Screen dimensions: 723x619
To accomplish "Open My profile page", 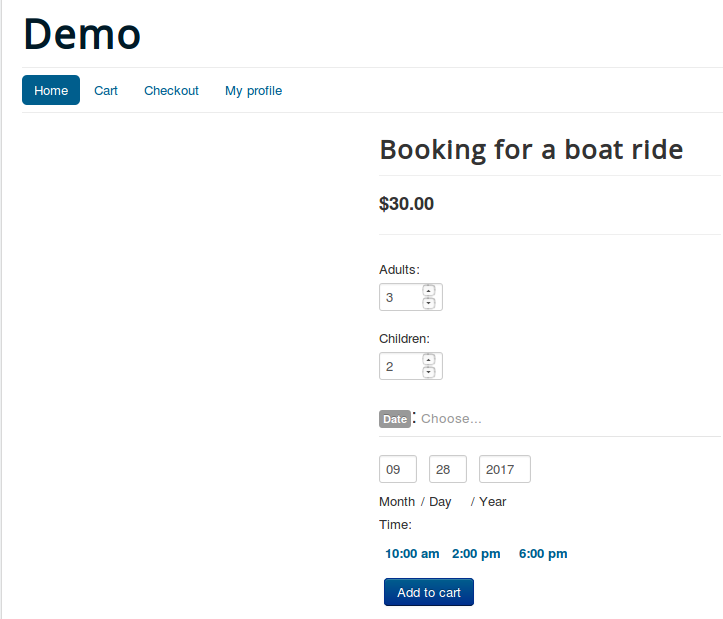I will point(253,90).
